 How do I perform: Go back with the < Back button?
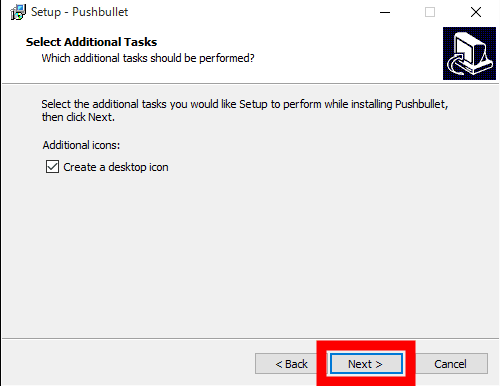coord(291,364)
